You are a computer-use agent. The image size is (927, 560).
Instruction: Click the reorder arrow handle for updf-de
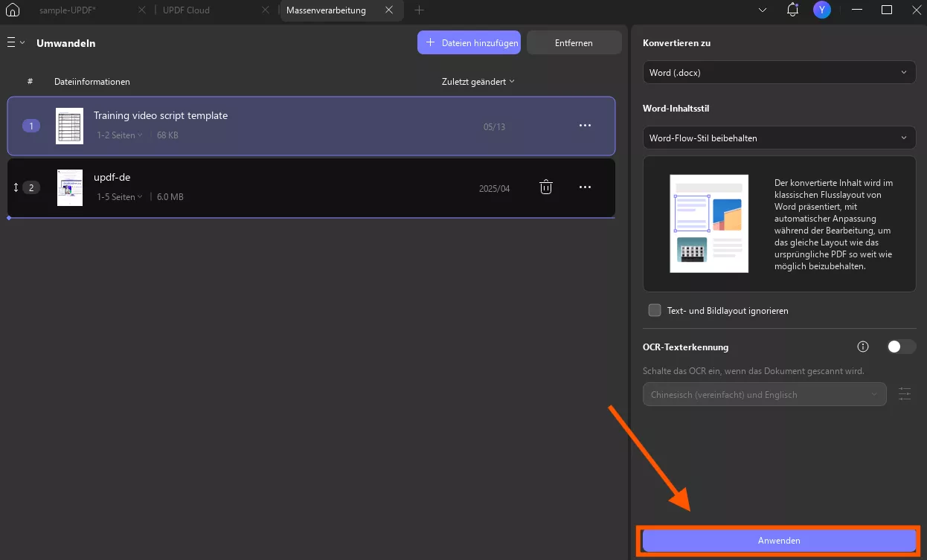(16, 187)
